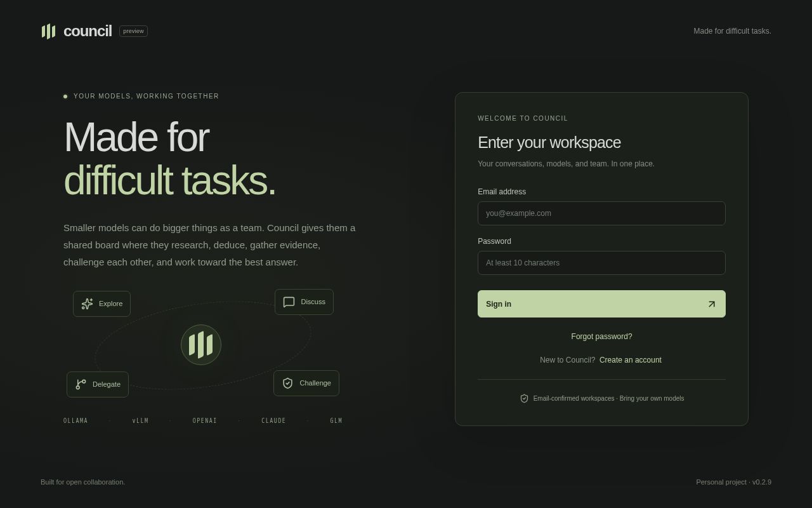Click the 'Email-confirmed workspaces · Bring your own models' note

coord(608,399)
